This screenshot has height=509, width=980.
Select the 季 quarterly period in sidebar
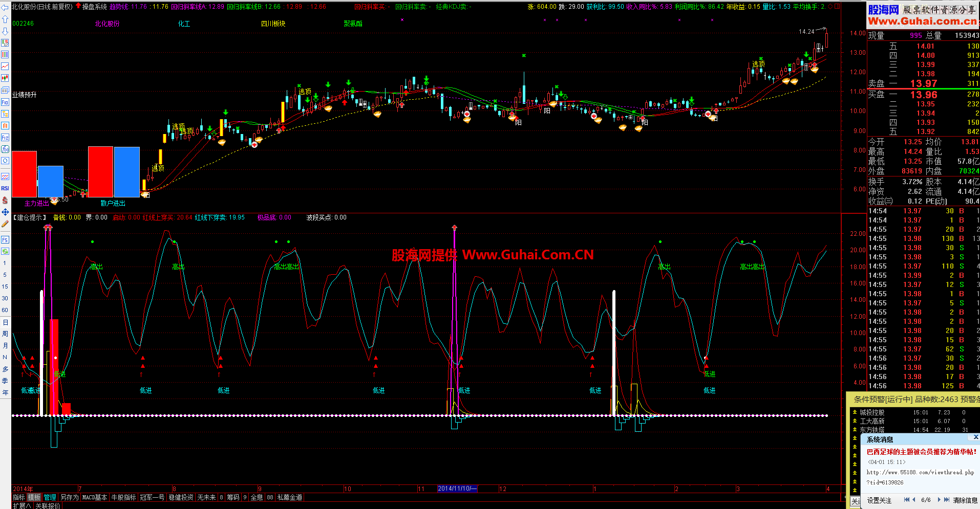tap(5, 381)
